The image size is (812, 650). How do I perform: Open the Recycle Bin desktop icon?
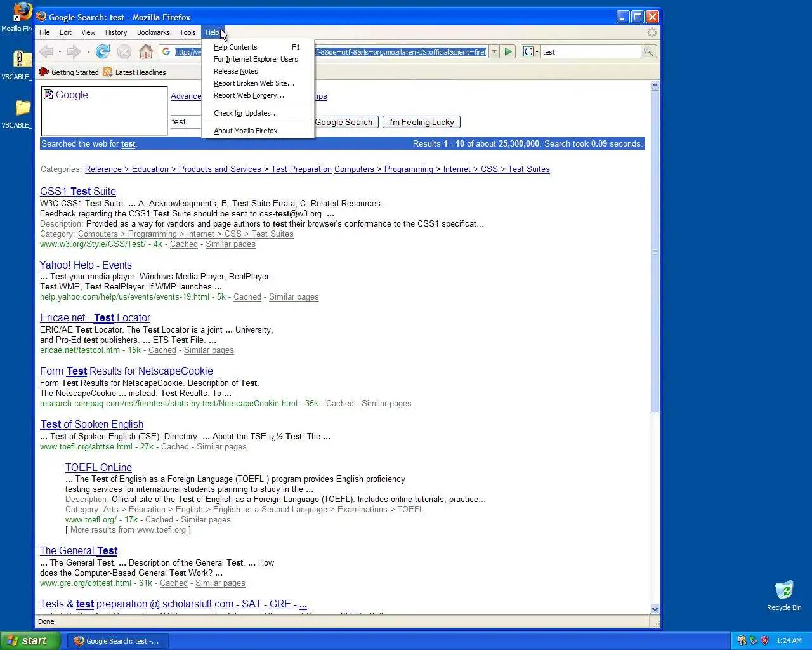click(x=784, y=595)
